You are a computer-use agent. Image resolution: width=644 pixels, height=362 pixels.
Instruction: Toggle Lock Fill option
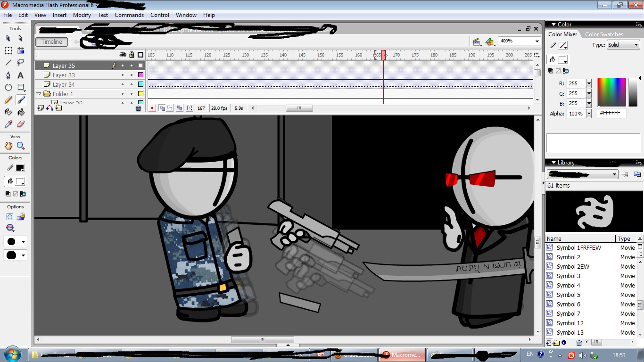tap(21, 217)
